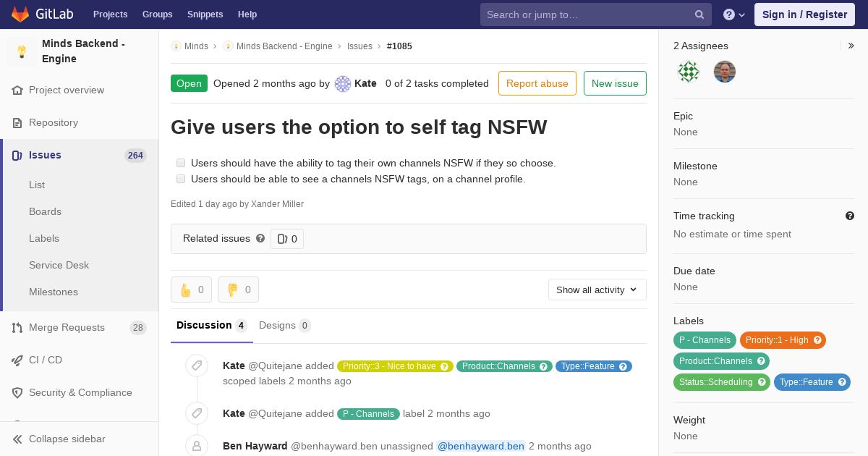Viewport: 868px width, 456px height.
Task: Click the New issue button
Action: tap(615, 83)
